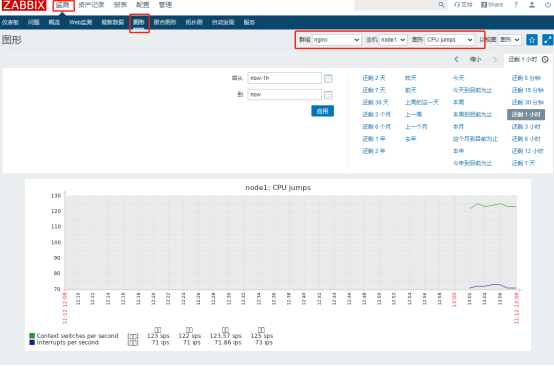The width and height of the screenshot is (554, 366).
Task: Open the CPU jumps graph dropdown
Action: point(449,40)
